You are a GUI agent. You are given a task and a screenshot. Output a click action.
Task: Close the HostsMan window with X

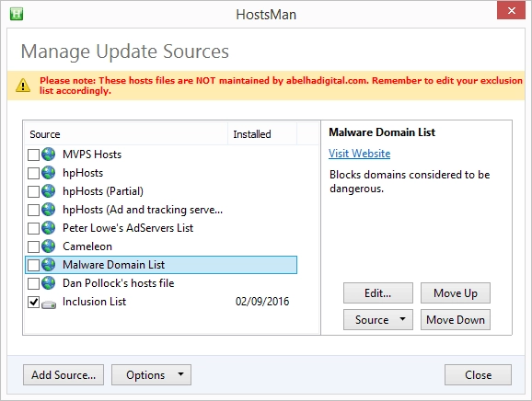pos(512,10)
